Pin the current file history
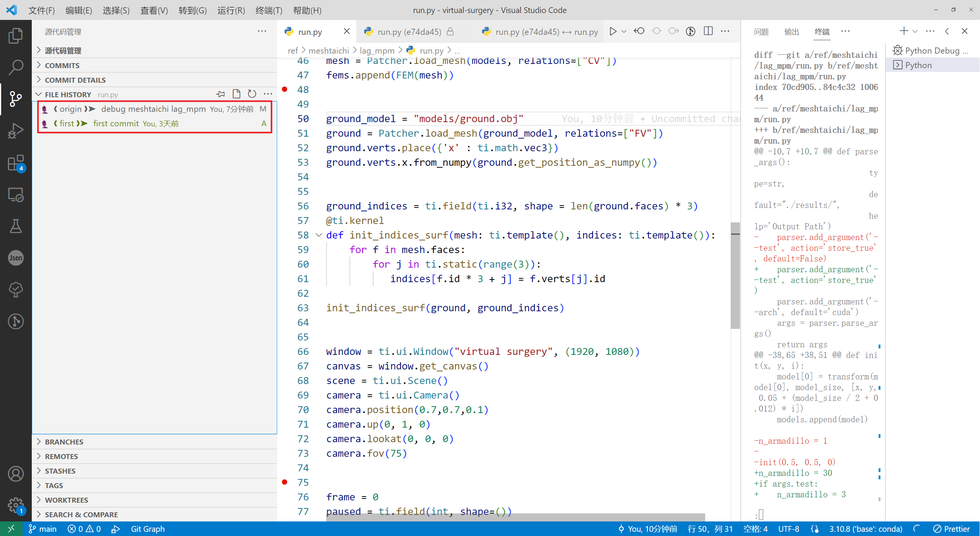Viewport: 980px width, 536px height. point(220,94)
